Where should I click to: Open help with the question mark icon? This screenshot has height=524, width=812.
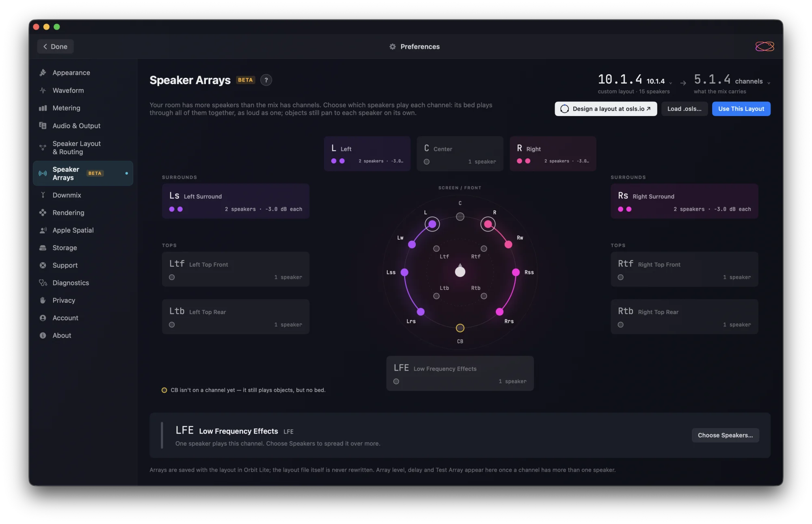pos(266,80)
